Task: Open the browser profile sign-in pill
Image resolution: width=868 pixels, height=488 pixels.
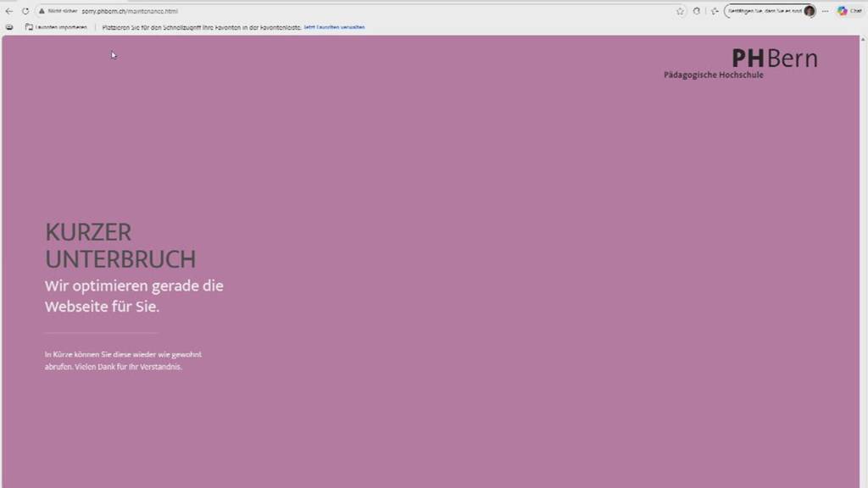Action: 770,11
